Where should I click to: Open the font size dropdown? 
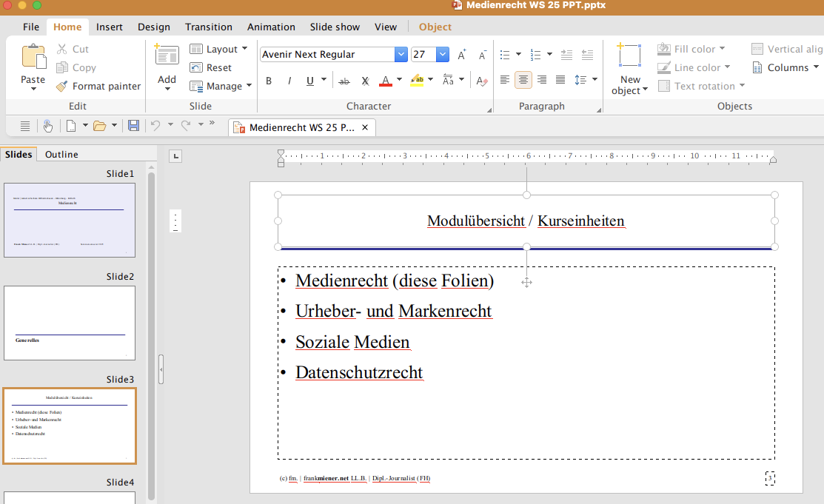click(x=443, y=54)
